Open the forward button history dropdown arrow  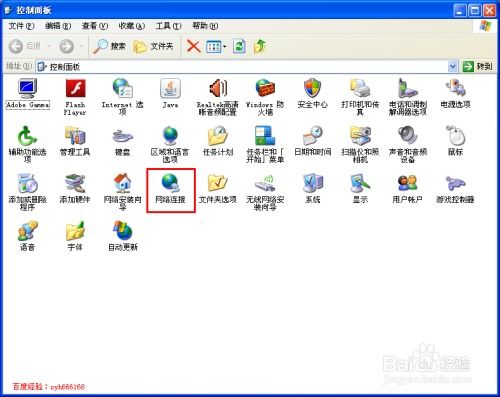(81, 46)
